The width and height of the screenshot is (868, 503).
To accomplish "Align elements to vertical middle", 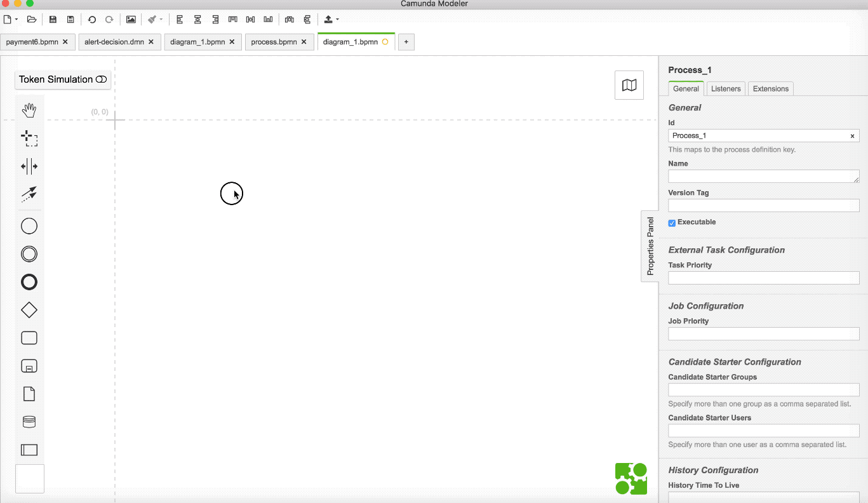I will (x=250, y=20).
